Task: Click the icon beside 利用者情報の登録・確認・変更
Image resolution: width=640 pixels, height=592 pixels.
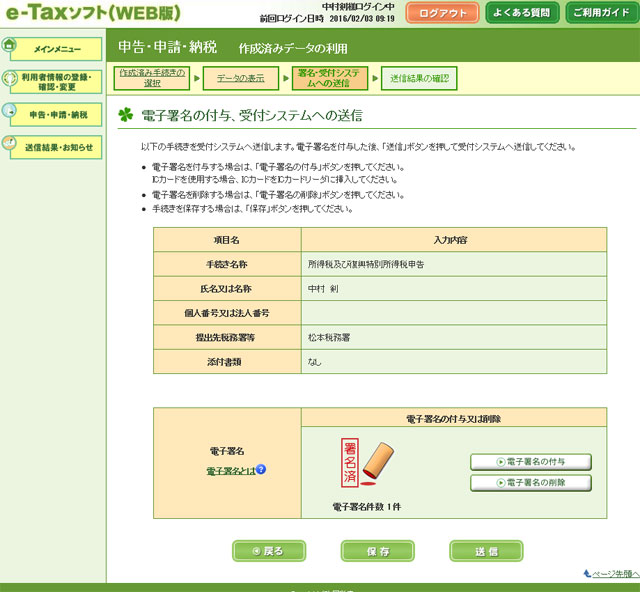Action: [9, 79]
